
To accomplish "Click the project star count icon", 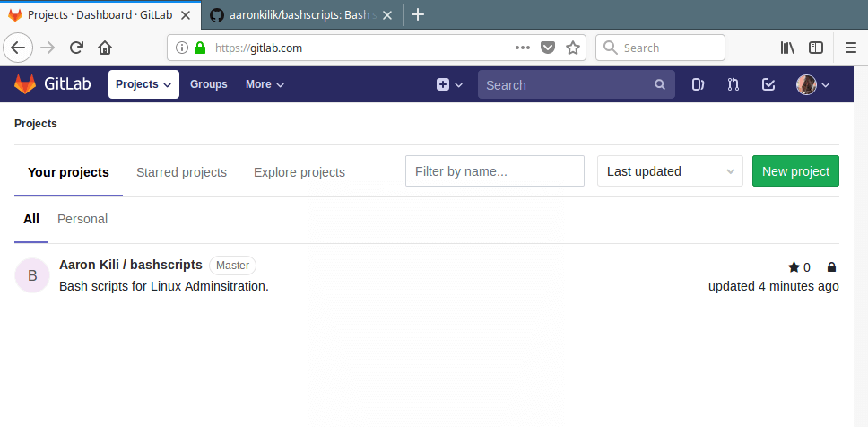I will click(x=794, y=267).
